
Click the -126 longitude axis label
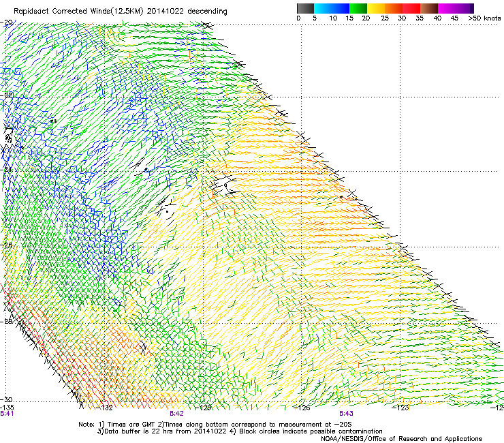click(302, 408)
